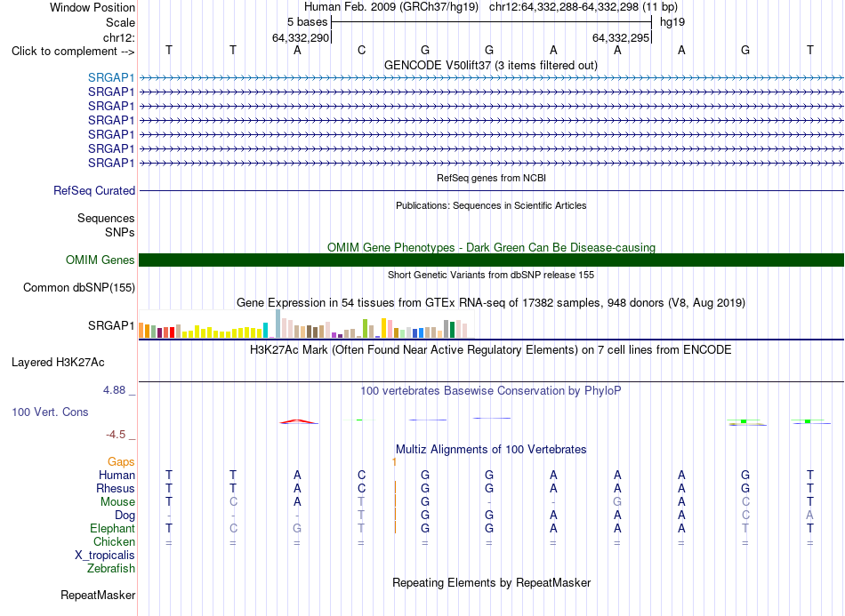This screenshot has width=845, height=616.
Task: Click the 4.88 PhyloP upper scale value
Action: coord(114,390)
